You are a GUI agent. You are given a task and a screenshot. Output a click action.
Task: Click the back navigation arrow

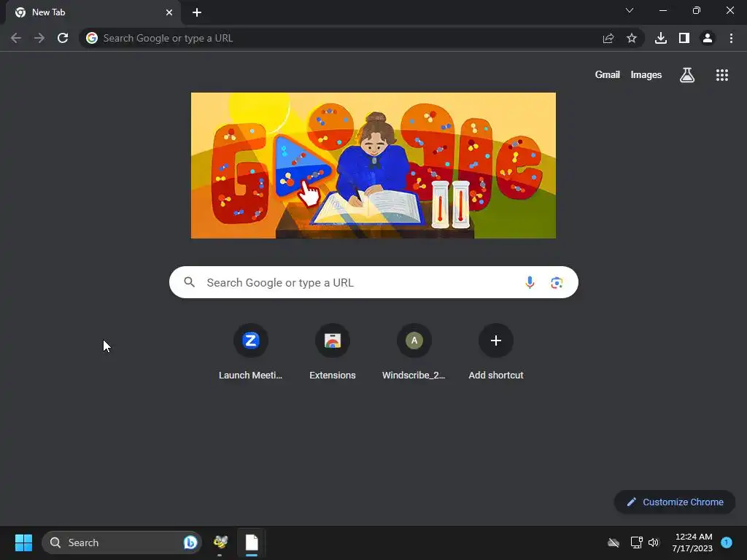coord(16,38)
